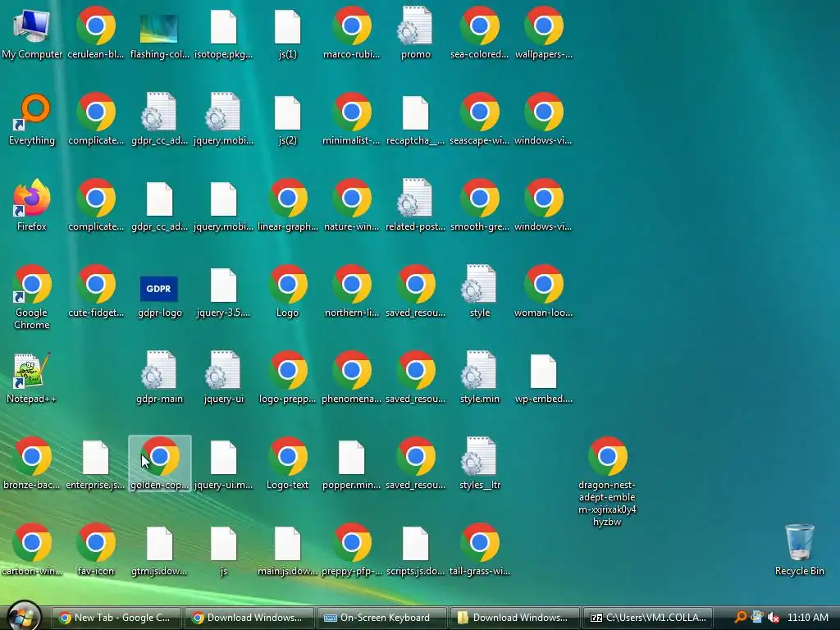
Task: Select the promo script file icon
Action: (416, 33)
